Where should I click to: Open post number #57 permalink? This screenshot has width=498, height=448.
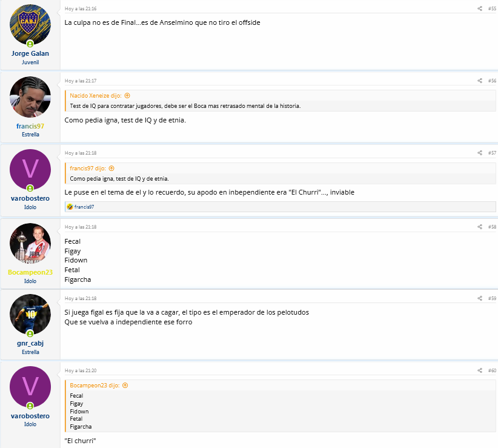click(x=492, y=153)
